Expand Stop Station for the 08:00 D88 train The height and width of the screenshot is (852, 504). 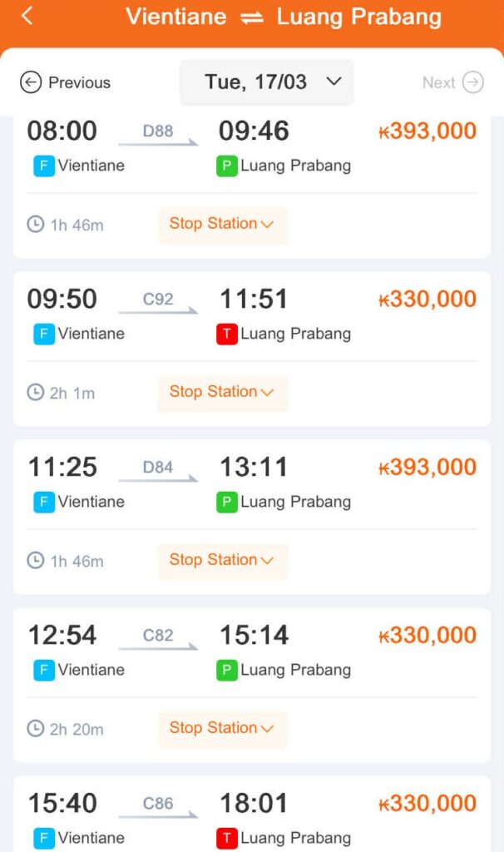[222, 225]
